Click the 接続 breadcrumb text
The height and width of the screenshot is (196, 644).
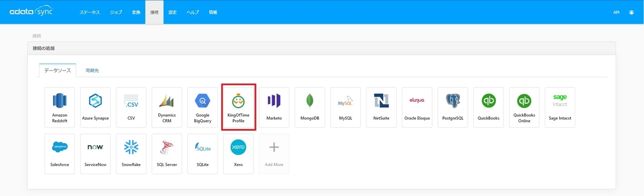(37, 36)
